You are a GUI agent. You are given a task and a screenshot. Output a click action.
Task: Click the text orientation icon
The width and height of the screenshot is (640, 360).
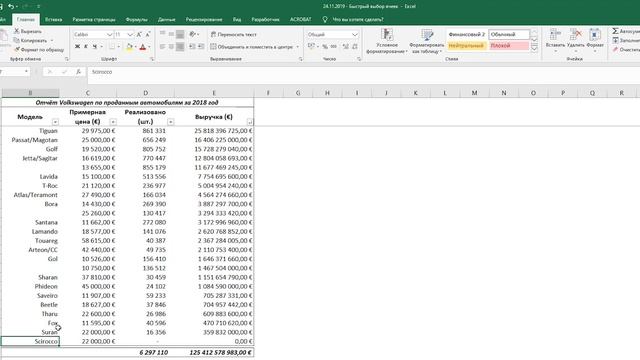pyautogui.click(x=192, y=34)
